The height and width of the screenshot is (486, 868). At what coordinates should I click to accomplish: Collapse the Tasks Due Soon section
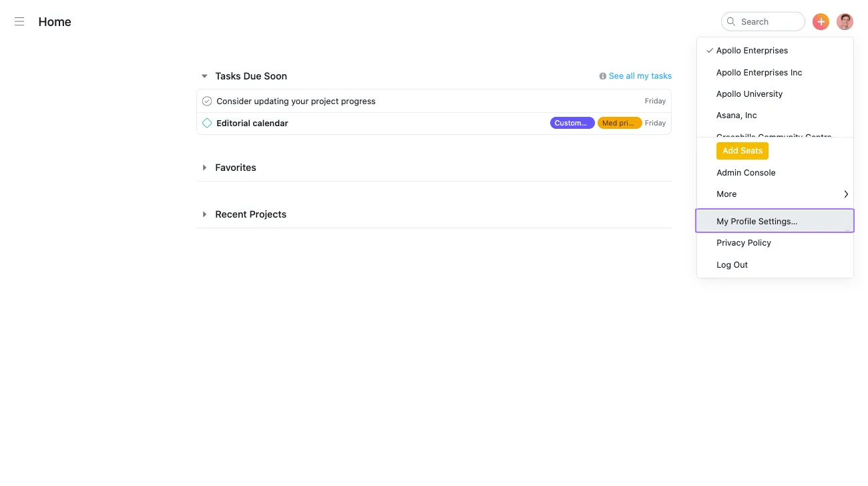(x=204, y=76)
